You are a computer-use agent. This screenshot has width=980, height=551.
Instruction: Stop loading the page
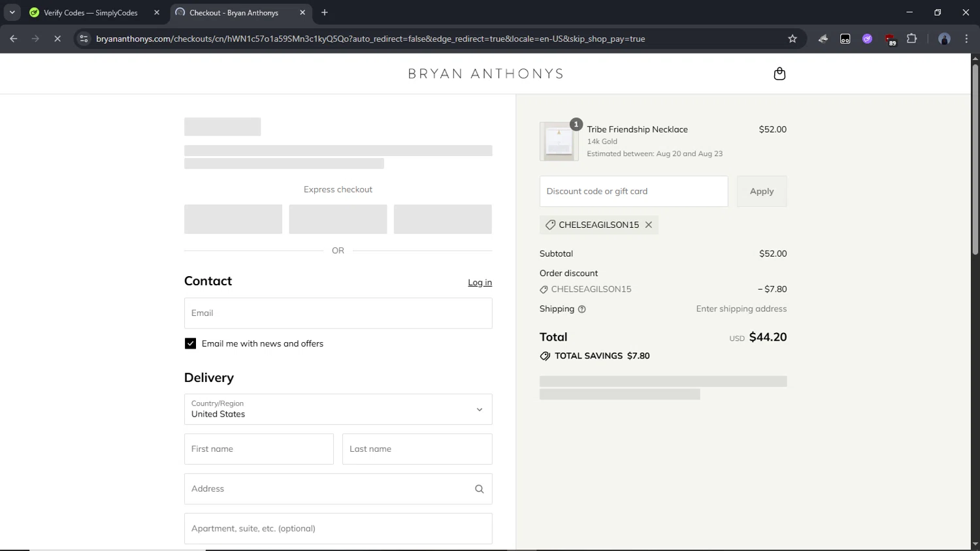click(57, 39)
